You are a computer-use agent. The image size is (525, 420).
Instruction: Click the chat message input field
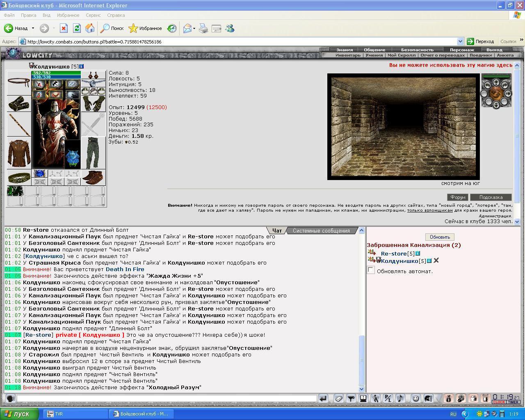(x=167, y=398)
